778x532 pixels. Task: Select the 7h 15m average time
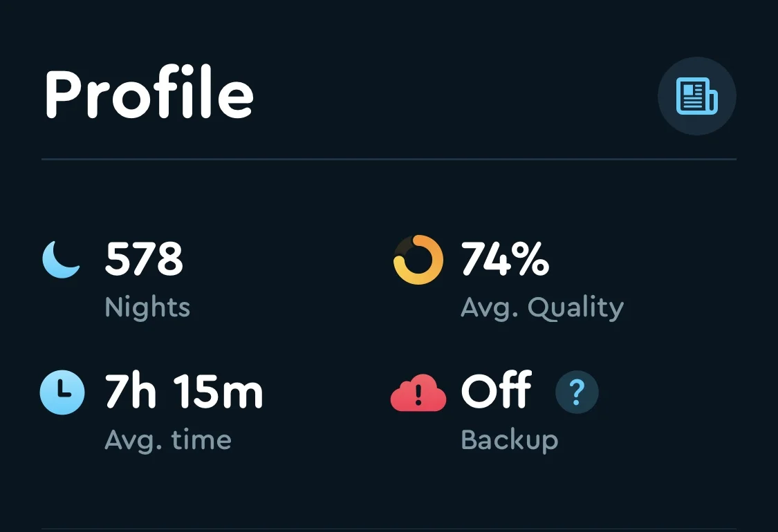click(183, 391)
